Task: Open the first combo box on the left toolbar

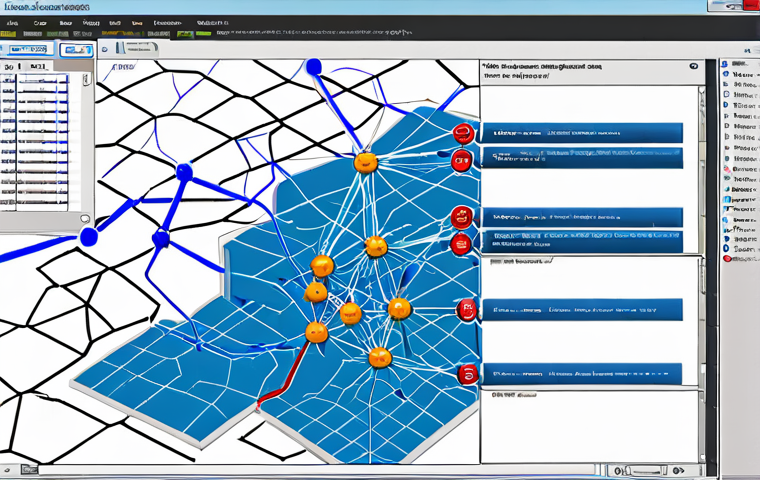Action: (24, 49)
